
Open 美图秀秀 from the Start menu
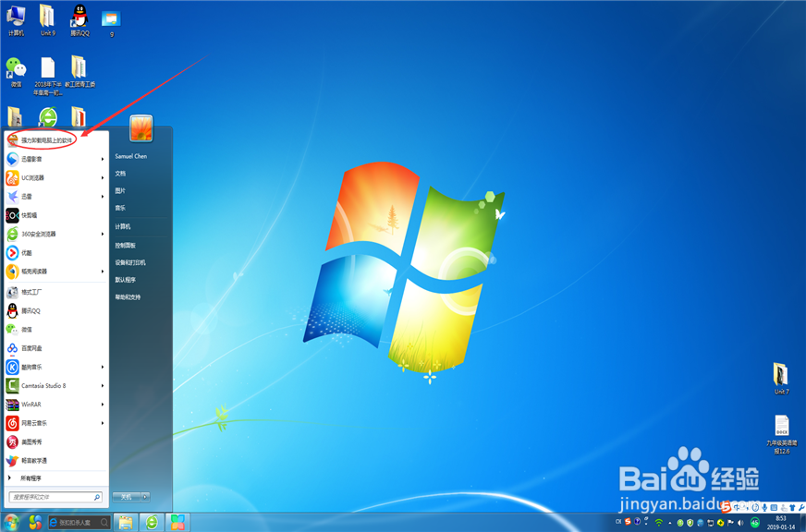coord(56,441)
